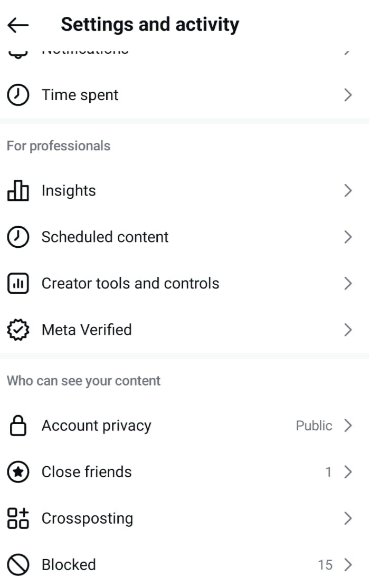Tap the Close friends count 1
369x586 pixels.
click(328, 472)
